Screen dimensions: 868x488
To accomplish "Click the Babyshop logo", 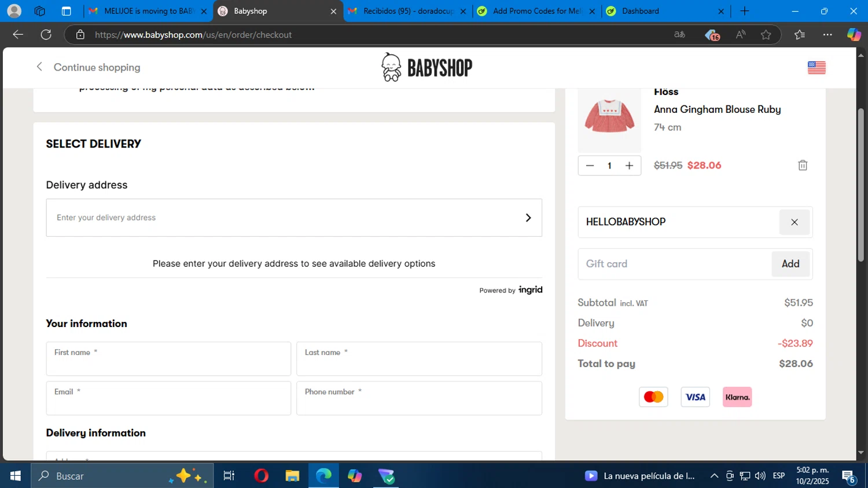I will 426,67.
